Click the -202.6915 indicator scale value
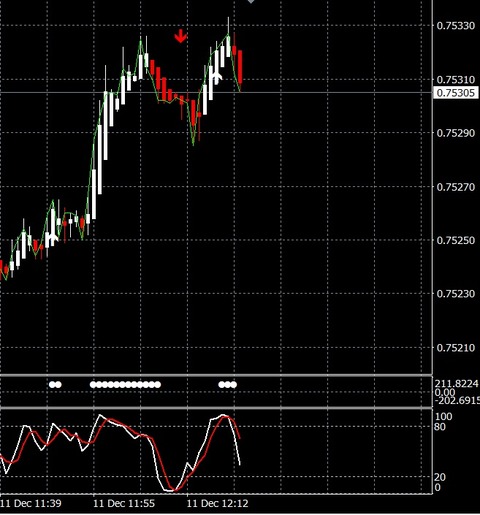This screenshot has width=480, height=515. pyautogui.click(x=457, y=400)
